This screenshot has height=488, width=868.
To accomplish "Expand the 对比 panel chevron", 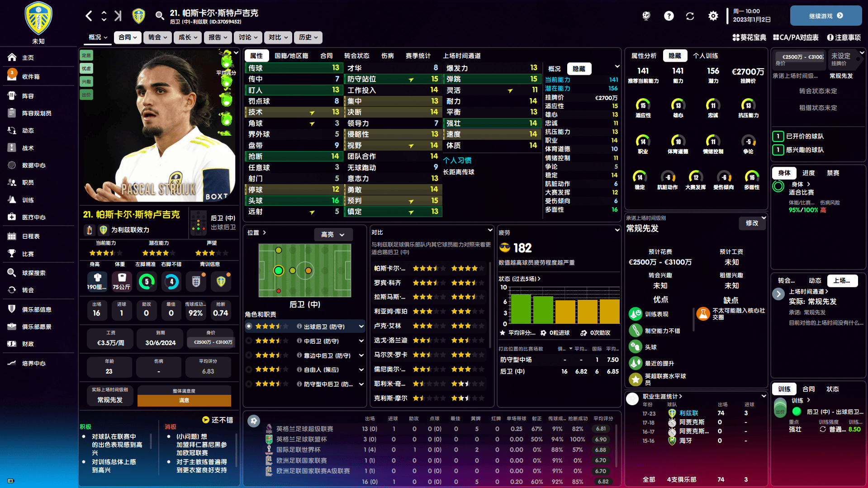I will click(490, 230).
